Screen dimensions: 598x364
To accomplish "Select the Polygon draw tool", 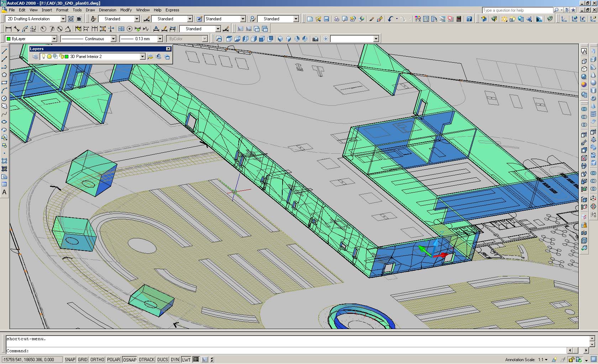I will pyautogui.click(x=4, y=75).
